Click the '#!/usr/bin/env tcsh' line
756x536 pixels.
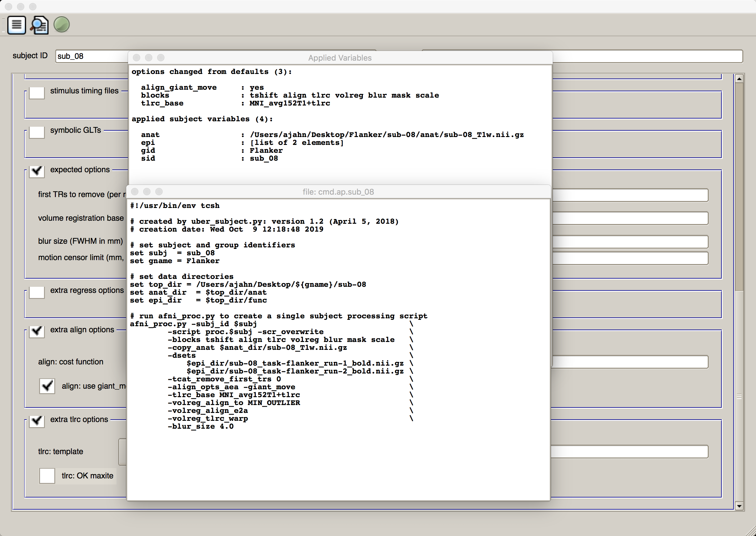coord(175,206)
